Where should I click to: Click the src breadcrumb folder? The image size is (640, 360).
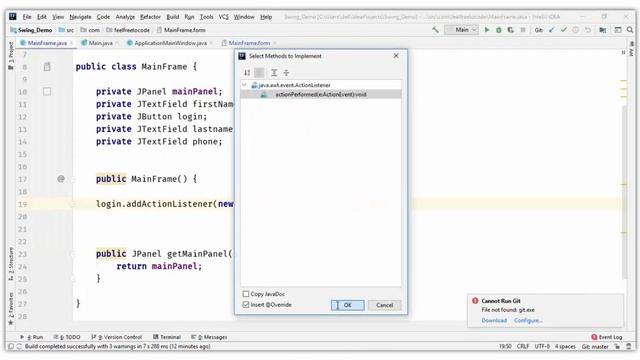click(67, 30)
